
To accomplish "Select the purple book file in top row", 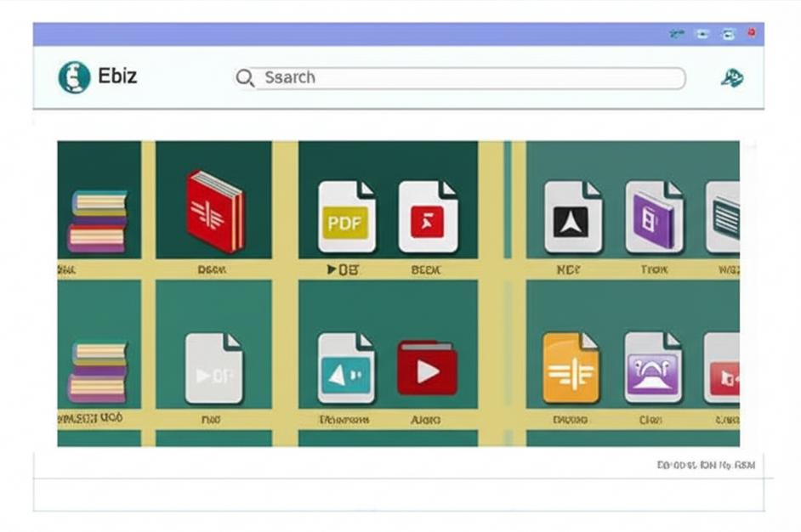I will [x=653, y=217].
